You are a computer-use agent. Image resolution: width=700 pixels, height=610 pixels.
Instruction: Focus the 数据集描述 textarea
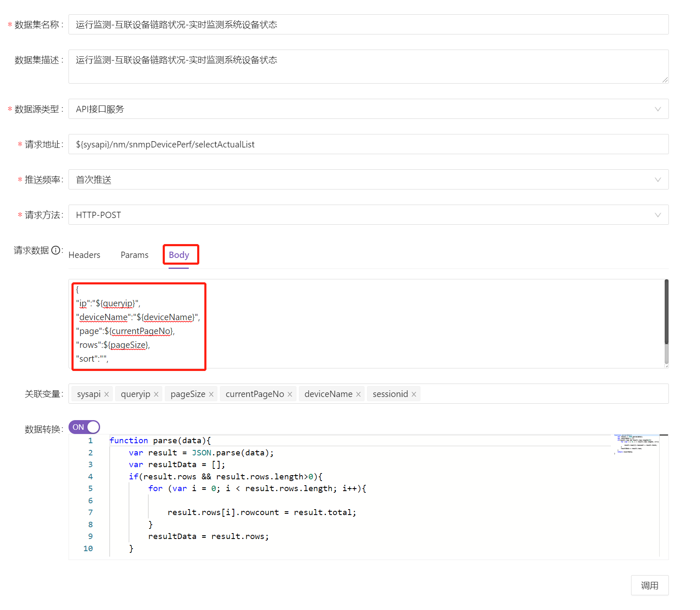point(369,66)
